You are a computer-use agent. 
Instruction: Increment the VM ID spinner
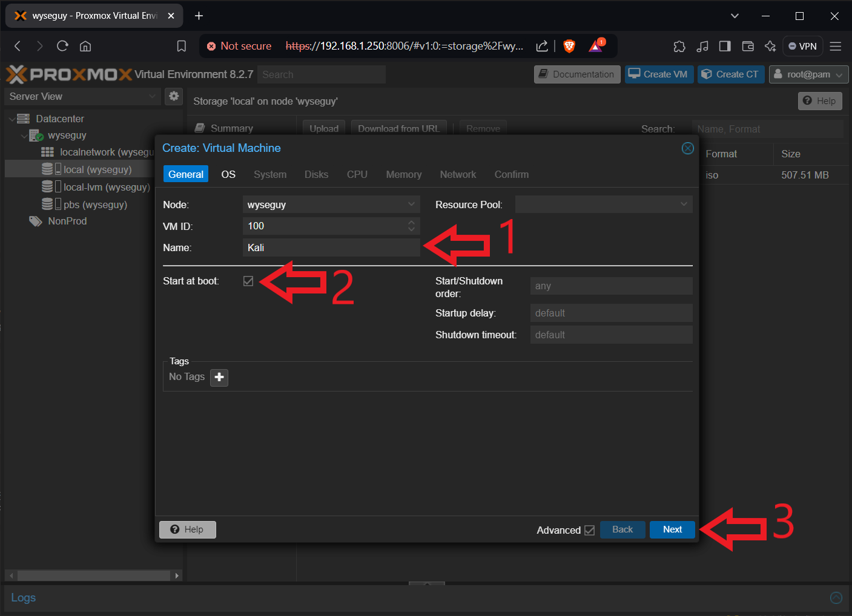point(411,222)
